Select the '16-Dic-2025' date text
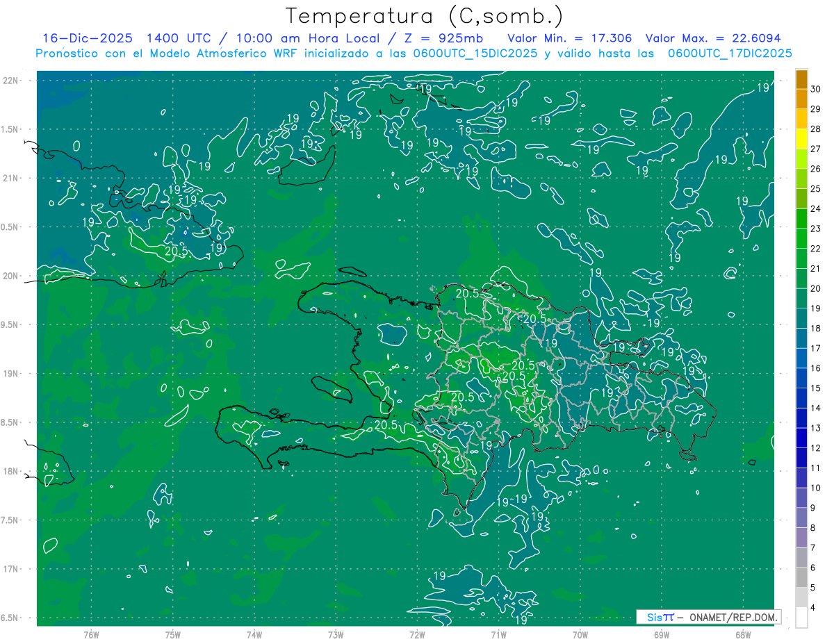 point(86,38)
